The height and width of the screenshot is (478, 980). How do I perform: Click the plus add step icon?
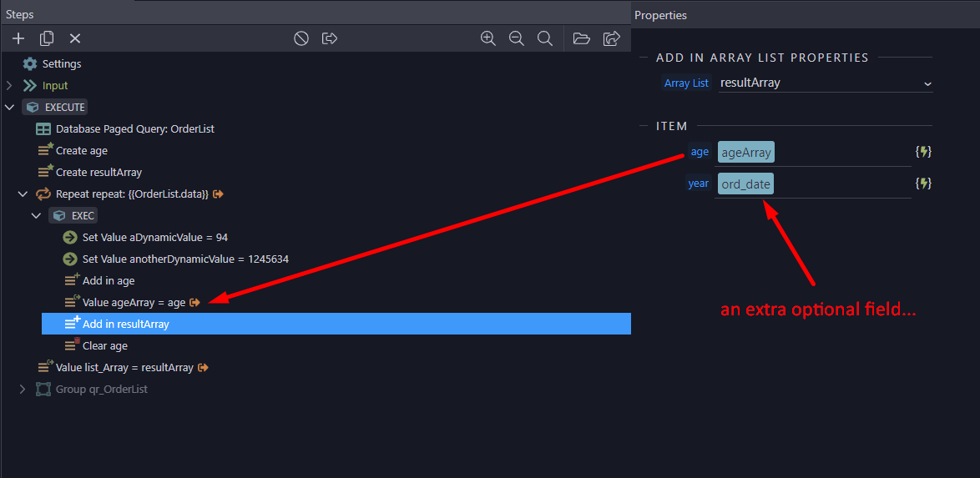(18, 38)
